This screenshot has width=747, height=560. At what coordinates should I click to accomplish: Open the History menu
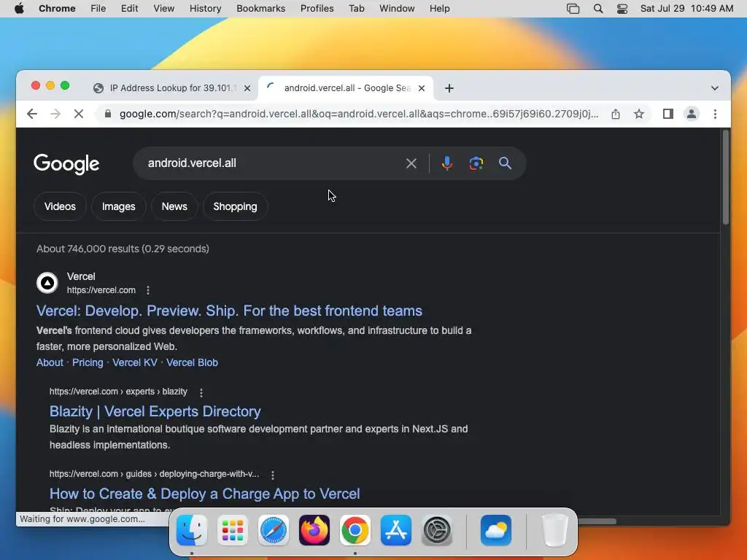pos(205,9)
